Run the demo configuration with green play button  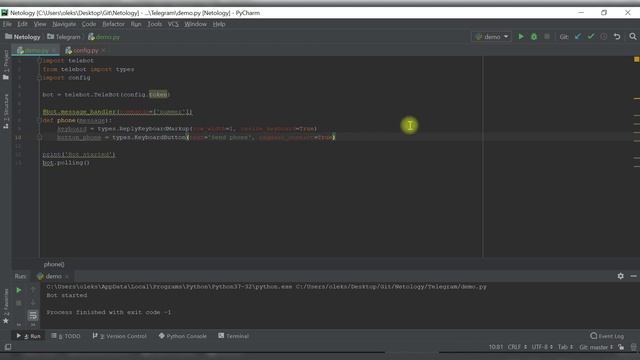click(521, 37)
